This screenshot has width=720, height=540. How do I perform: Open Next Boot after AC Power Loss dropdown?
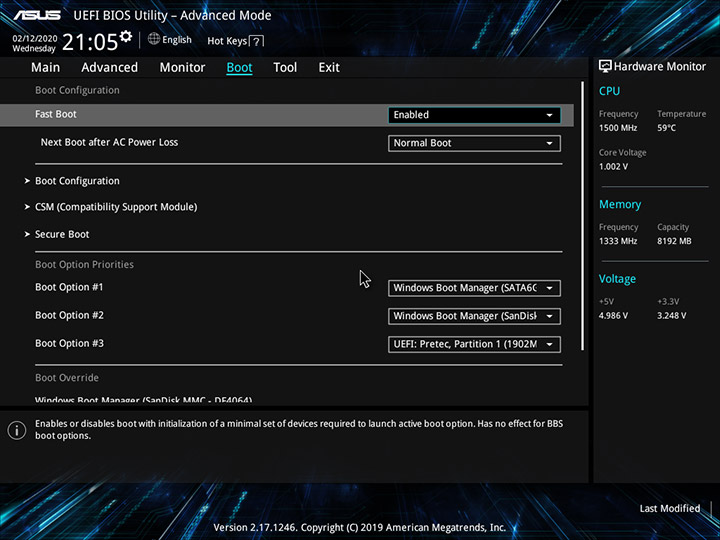tap(474, 143)
